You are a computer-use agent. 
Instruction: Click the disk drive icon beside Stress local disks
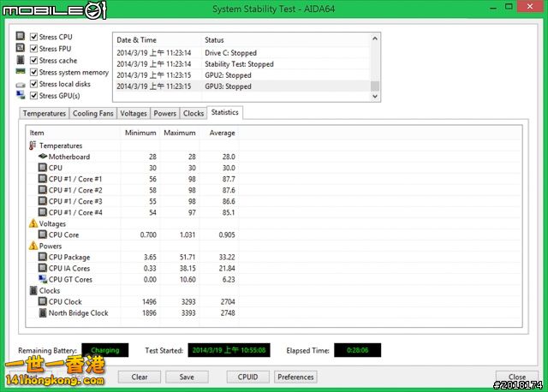[x=21, y=85]
